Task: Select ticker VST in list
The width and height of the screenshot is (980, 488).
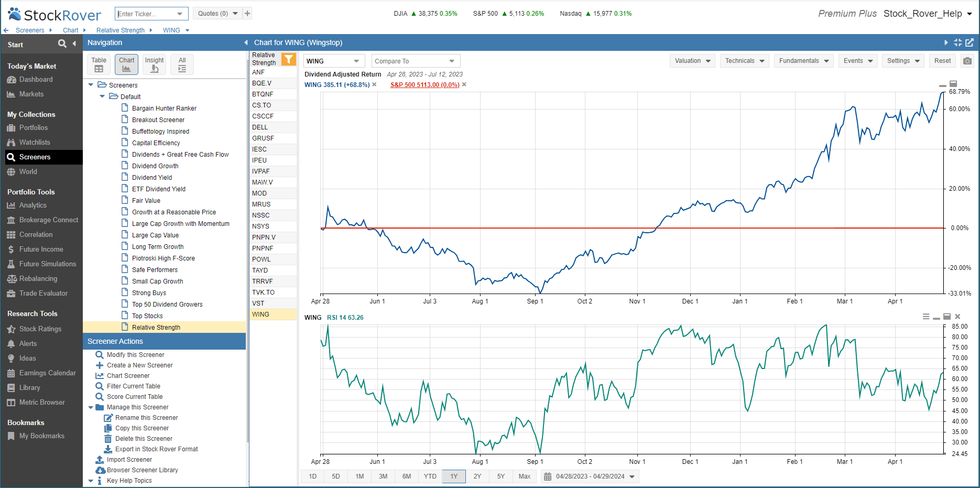Action: click(273, 303)
